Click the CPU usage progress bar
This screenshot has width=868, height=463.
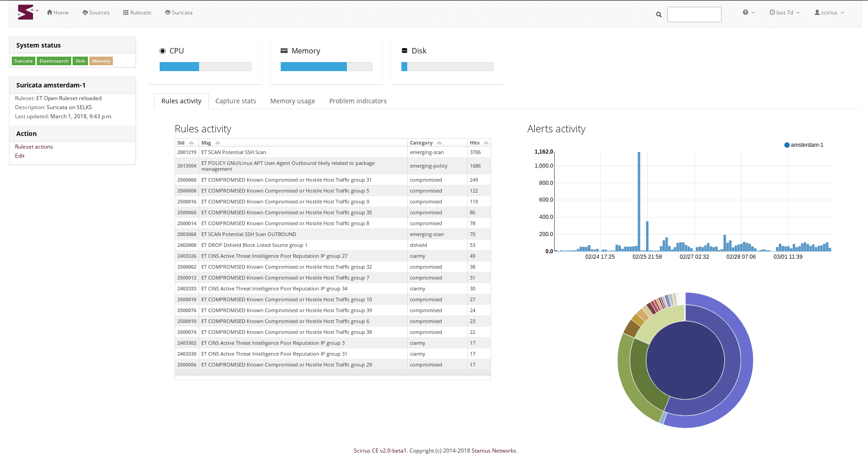tap(205, 67)
